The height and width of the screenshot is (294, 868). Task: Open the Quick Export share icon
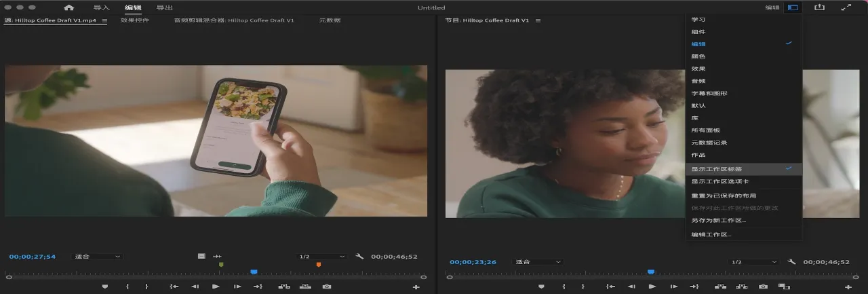819,7
